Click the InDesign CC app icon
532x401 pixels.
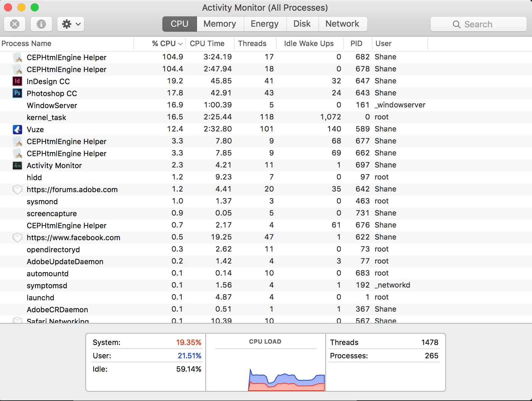[17, 81]
